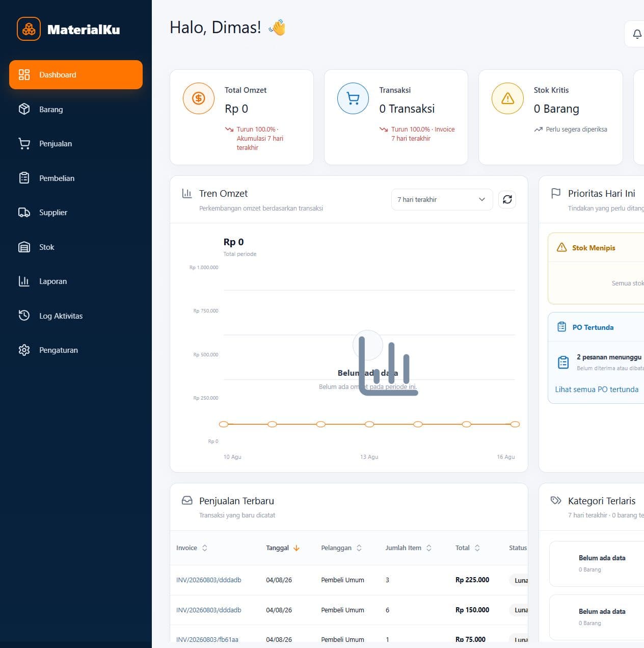Click the Stok Kritis warning icon
Viewport: 644px width, 648px height.
(507, 98)
